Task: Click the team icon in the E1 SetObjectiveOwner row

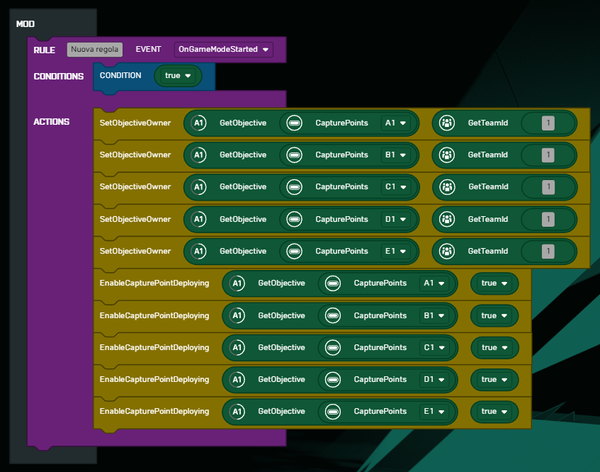Action: tap(446, 251)
